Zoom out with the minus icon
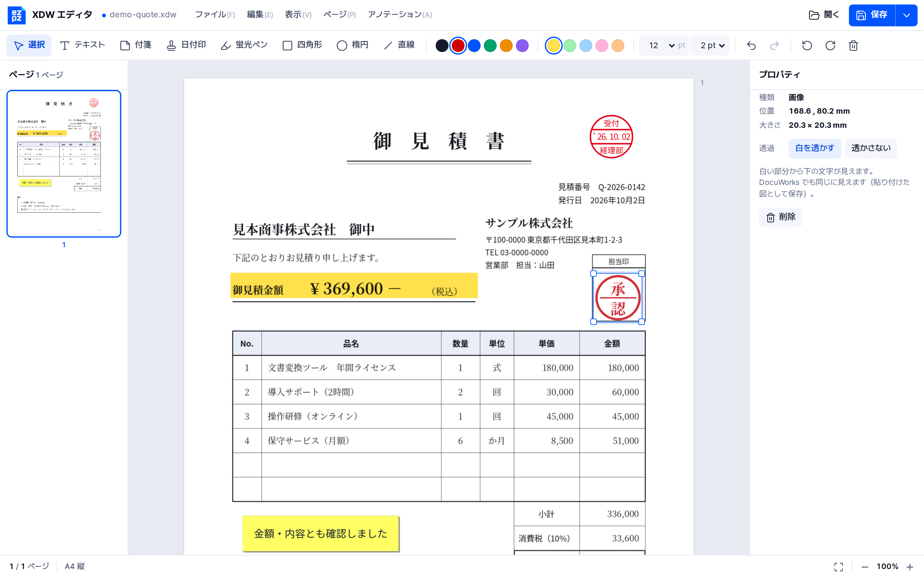The height and width of the screenshot is (578, 924). tap(865, 566)
